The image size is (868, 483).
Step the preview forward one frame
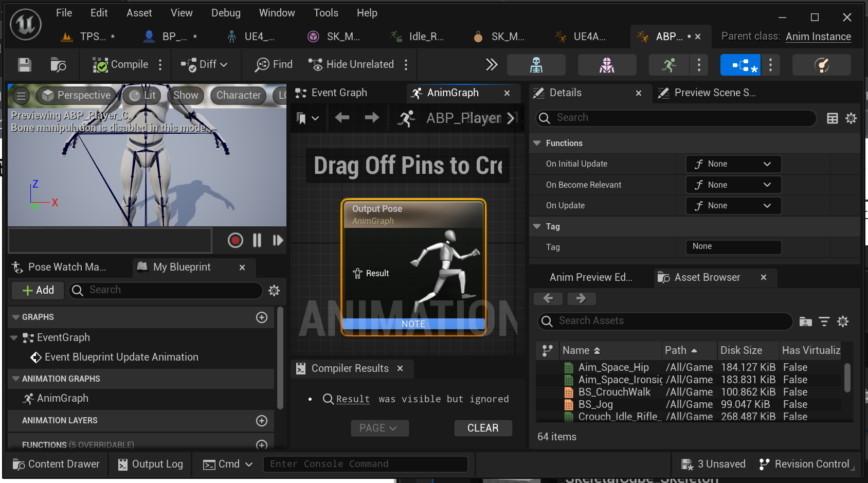click(278, 240)
